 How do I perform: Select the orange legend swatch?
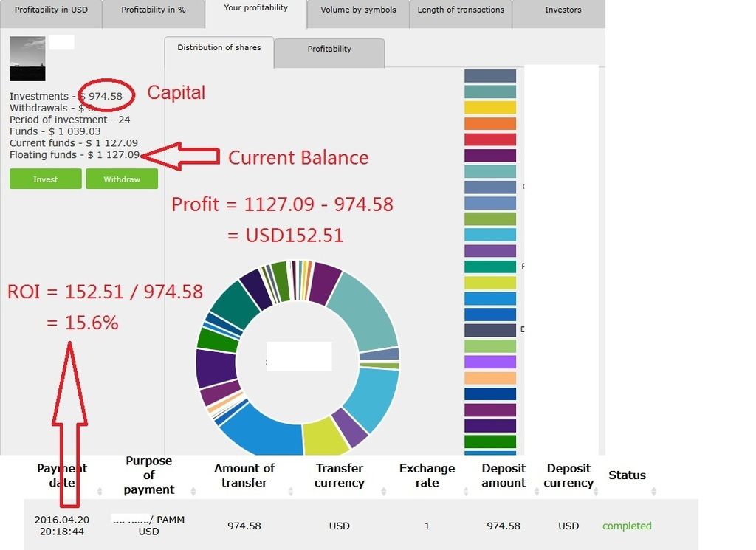coord(490,124)
